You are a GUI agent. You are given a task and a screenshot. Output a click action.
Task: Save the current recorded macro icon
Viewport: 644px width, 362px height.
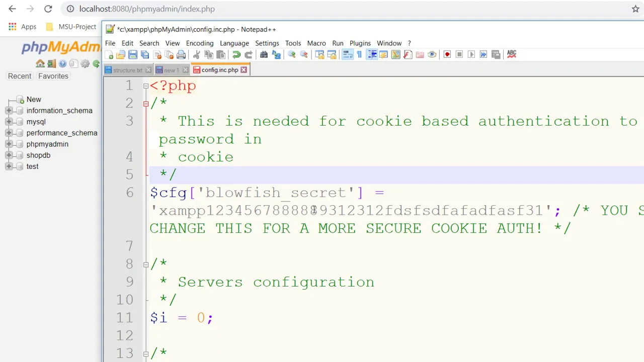[x=496, y=54]
